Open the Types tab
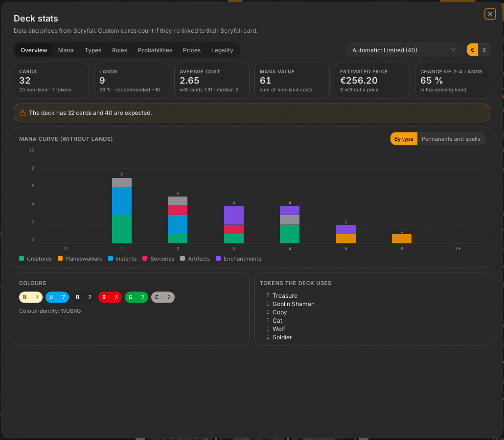Image resolution: width=504 pixels, height=440 pixels. coord(93,50)
